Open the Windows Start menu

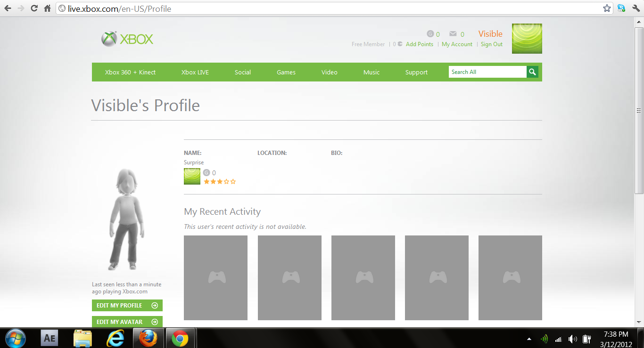[x=15, y=338]
